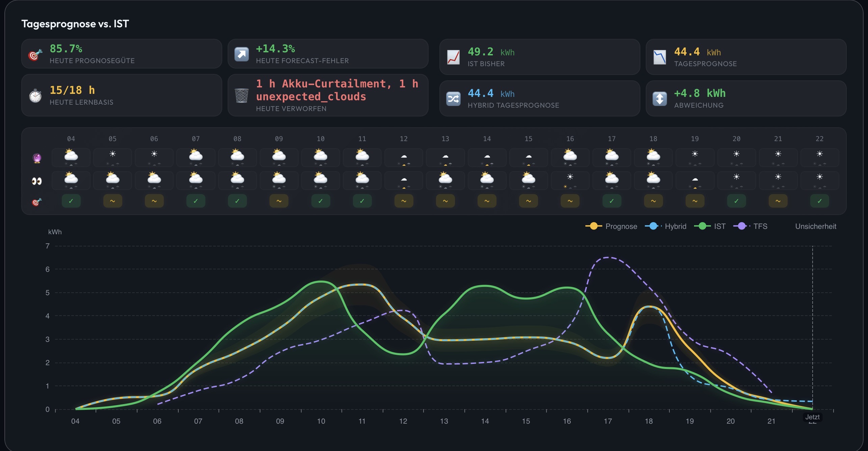The width and height of the screenshot is (868, 451).
Task: Click the 17 tick label on the chart x-axis
Action: pyautogui.click(x=608, y=421)
